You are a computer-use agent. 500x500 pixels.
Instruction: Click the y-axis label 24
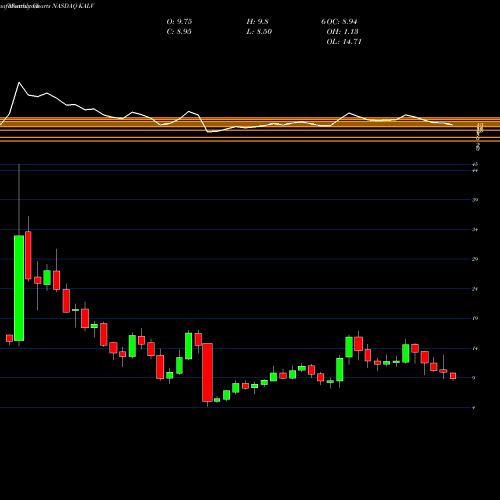tap(475, 289)
